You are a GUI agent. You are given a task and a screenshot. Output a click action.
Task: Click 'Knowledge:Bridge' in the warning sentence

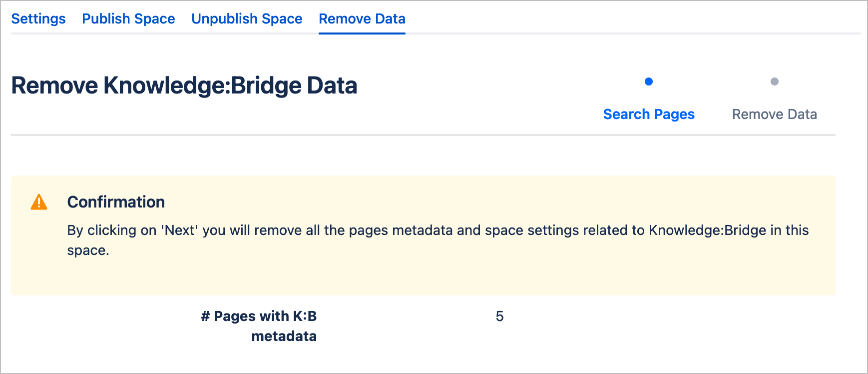click(707, 230)
